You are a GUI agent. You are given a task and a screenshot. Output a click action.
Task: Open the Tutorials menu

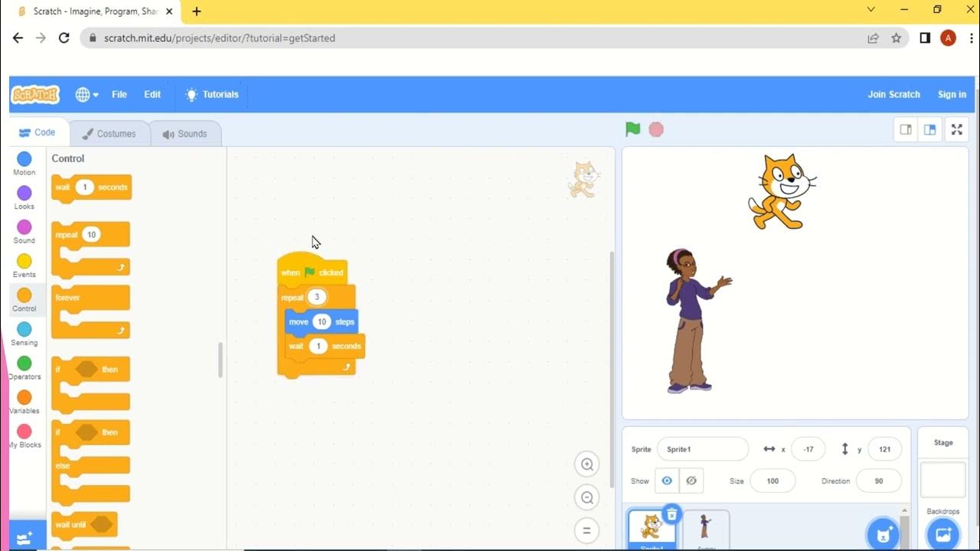pos(212,94)
